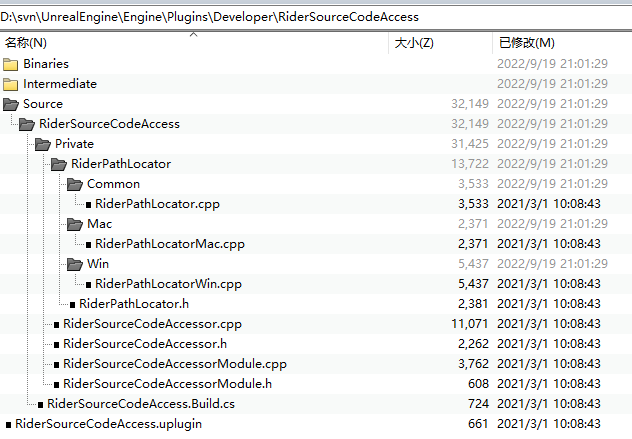The height and width of the screenshot is (439, 632).
Task: Click the size value 608
Action: [x=478, y=384]
